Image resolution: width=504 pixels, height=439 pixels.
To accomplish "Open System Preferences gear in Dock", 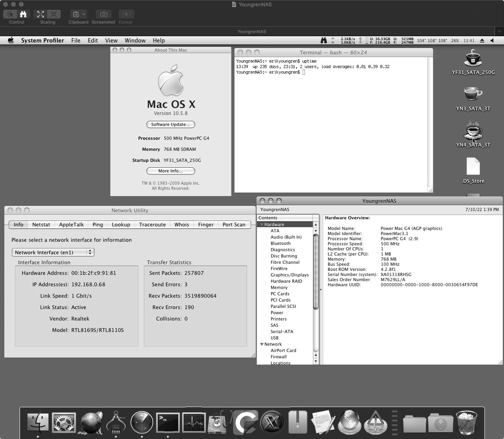I will (x=64, y=422).
